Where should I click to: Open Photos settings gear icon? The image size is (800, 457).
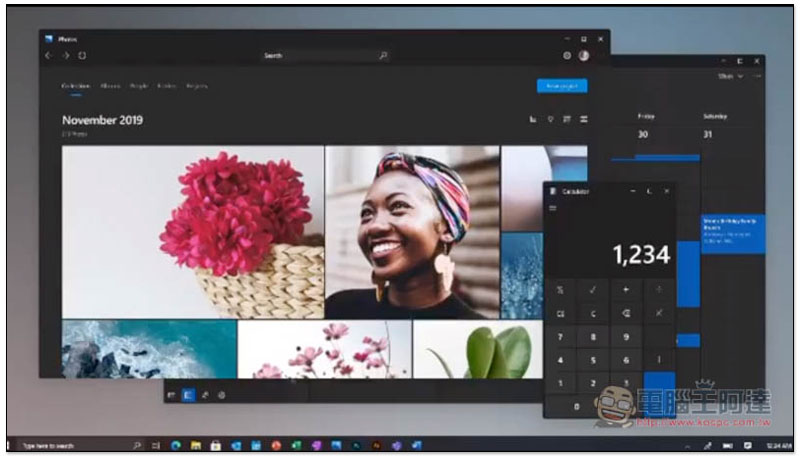pos(567,56)
